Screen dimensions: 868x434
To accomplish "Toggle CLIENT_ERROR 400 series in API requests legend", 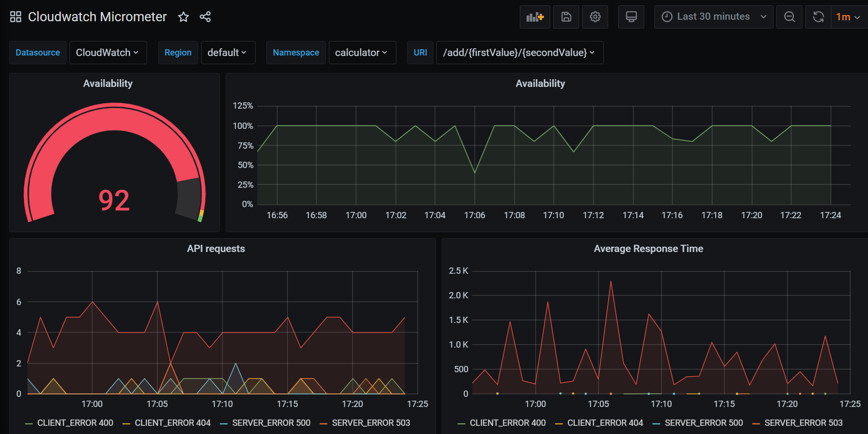I will tap(75, 423).
